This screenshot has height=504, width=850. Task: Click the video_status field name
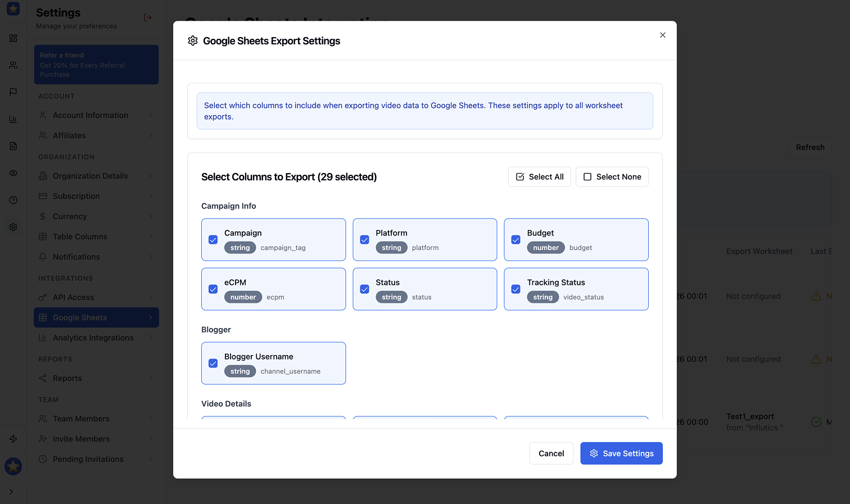coord(584,297)
